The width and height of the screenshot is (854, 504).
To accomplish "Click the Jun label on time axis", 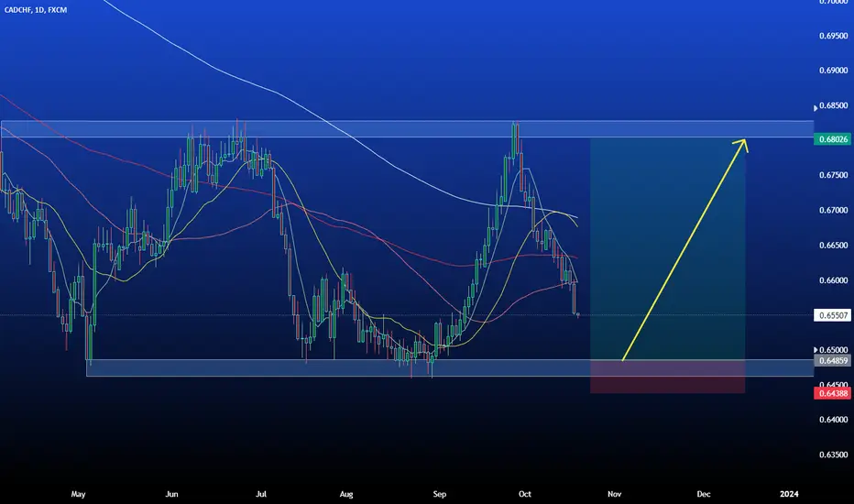I will (171, 494).
